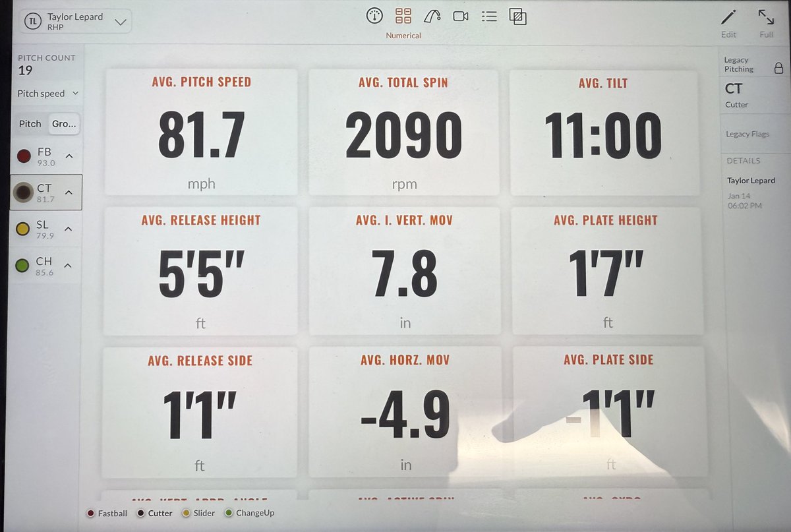
Task: Select the Group tab
Action: pyautogui.click(x=65, y=123)
